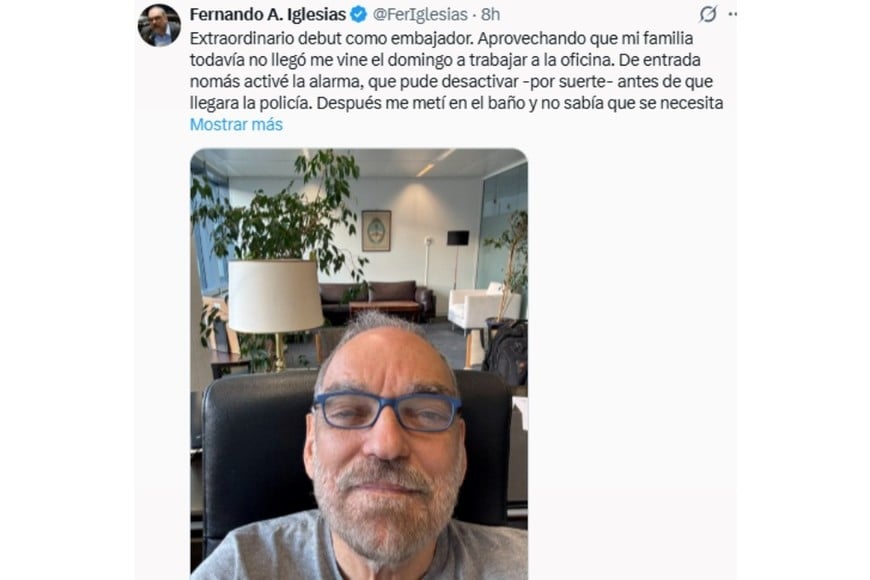This screenshot has height=580, width=870.
Task: Open the attached selfie photo
Action: (359, 364)
